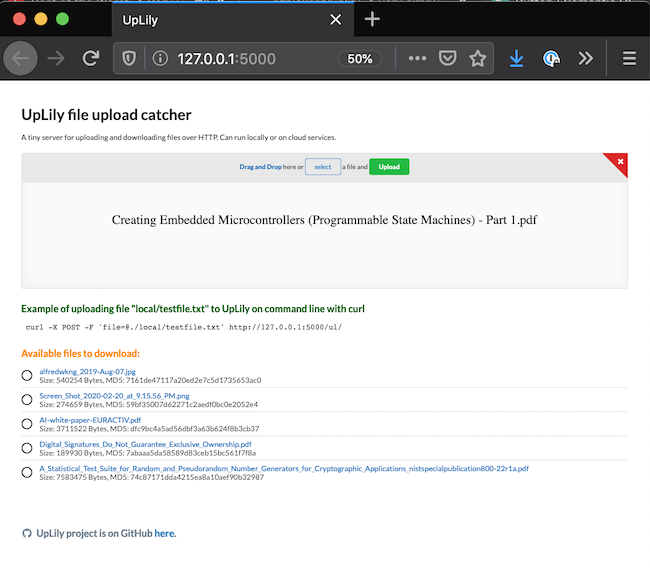Open AI-white-paper-EURACTIV.pdf link
The height and width of the screenshot is (573, 650).
pos(90,420)
